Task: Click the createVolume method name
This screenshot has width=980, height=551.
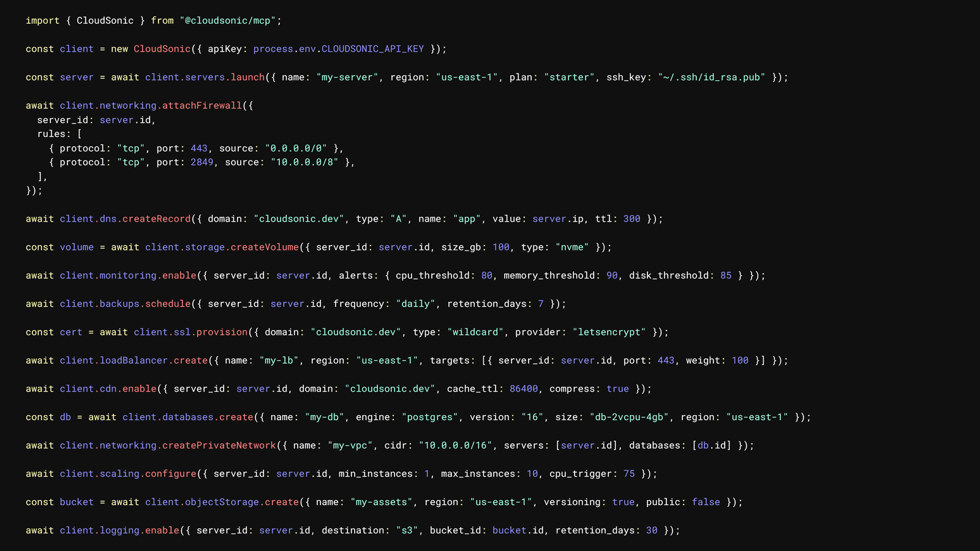Action: (x=265, y=247)
